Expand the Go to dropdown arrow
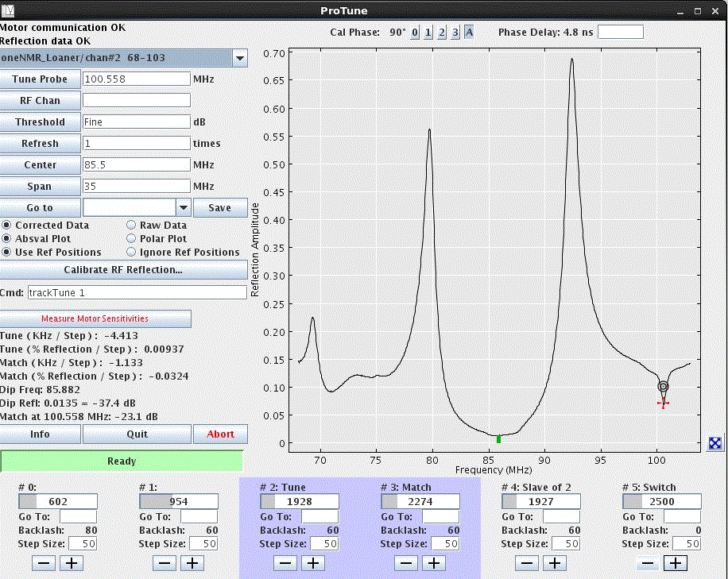 coord(184,207)
